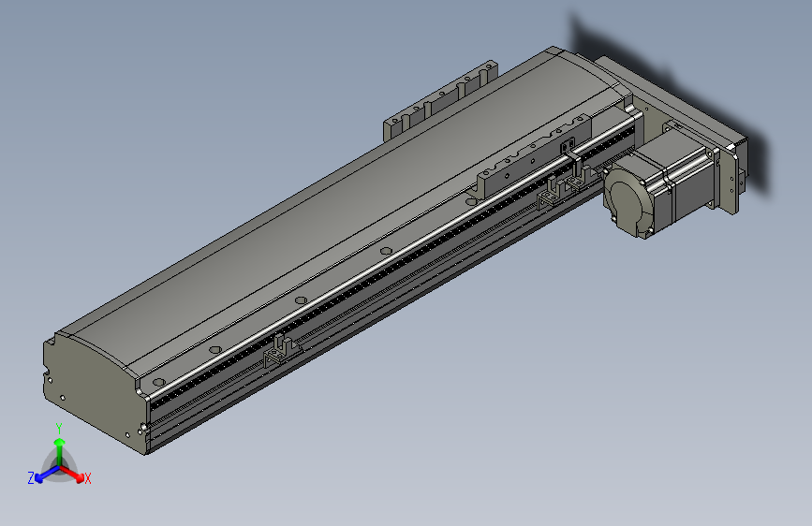Select the sensor bracket near the front end
This screenshot has height=526, width=812.
coord(282,352)
